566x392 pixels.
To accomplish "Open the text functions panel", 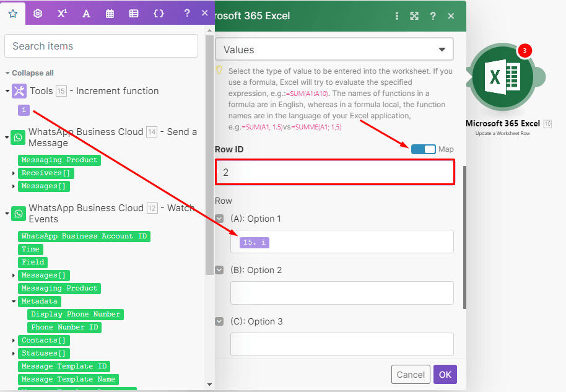I will coord(86,13).
